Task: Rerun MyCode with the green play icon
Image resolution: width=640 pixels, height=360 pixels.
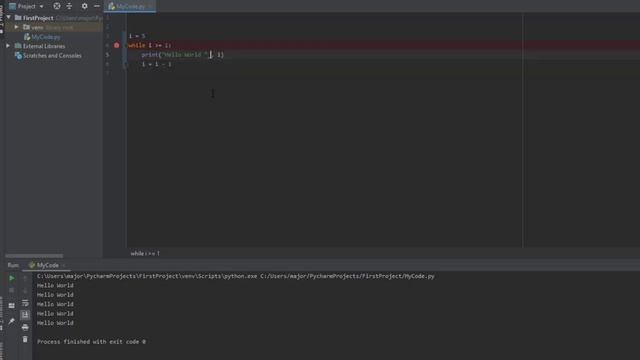Action: 11,278
